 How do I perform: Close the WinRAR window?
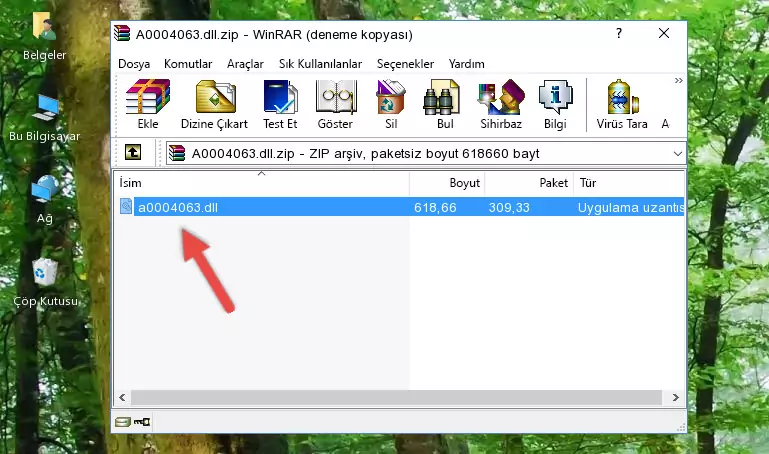(664, 33)
